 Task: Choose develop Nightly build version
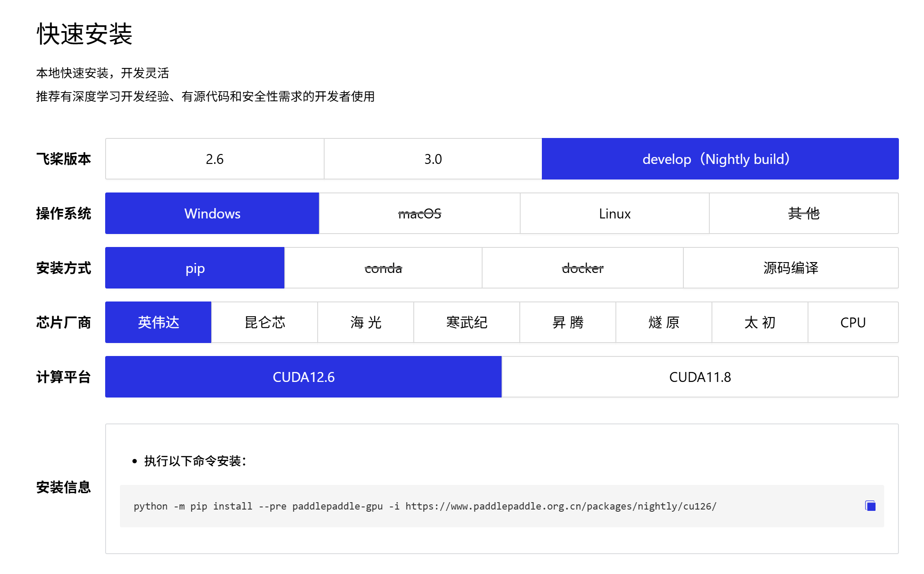click(x=720, y=159)
